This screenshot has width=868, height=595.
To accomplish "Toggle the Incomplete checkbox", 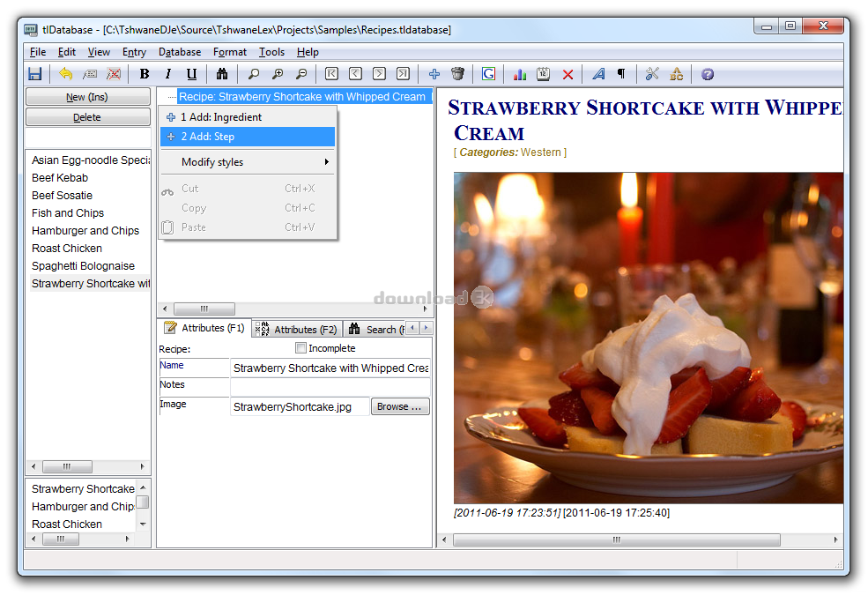I will (x=300, y=348).
